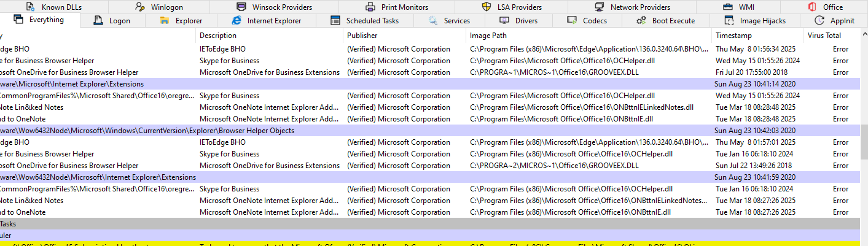Click the vertical scrollbar thumb
Viewport: 868px width, 246px height.
[863, 141]
